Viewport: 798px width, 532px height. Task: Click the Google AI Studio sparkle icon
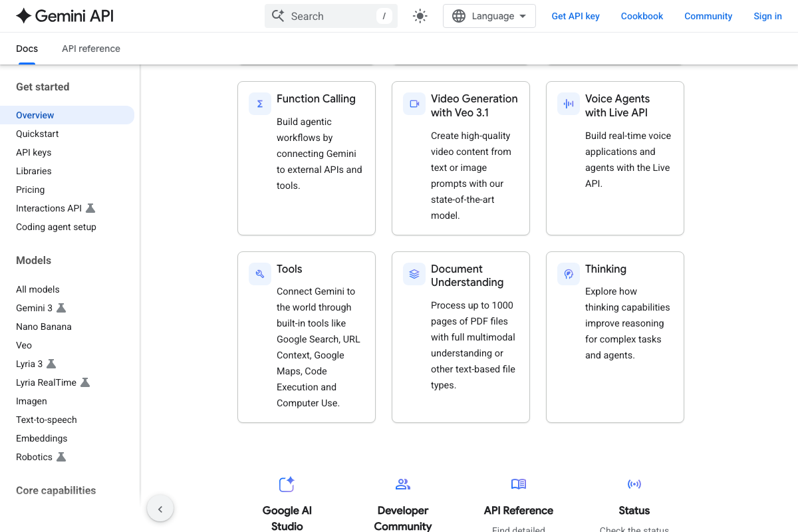click(x=287, y=484)
